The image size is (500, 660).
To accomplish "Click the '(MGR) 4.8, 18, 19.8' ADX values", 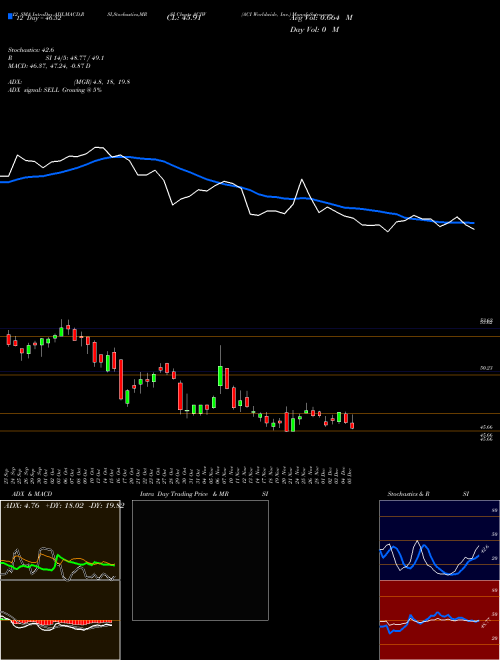I will (x=101, y=82).
